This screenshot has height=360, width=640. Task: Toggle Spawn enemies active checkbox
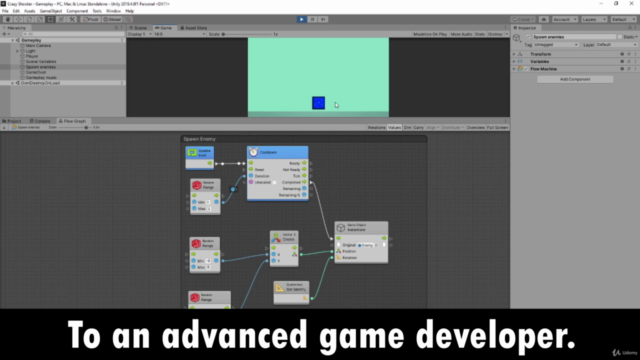pos(528,37)
